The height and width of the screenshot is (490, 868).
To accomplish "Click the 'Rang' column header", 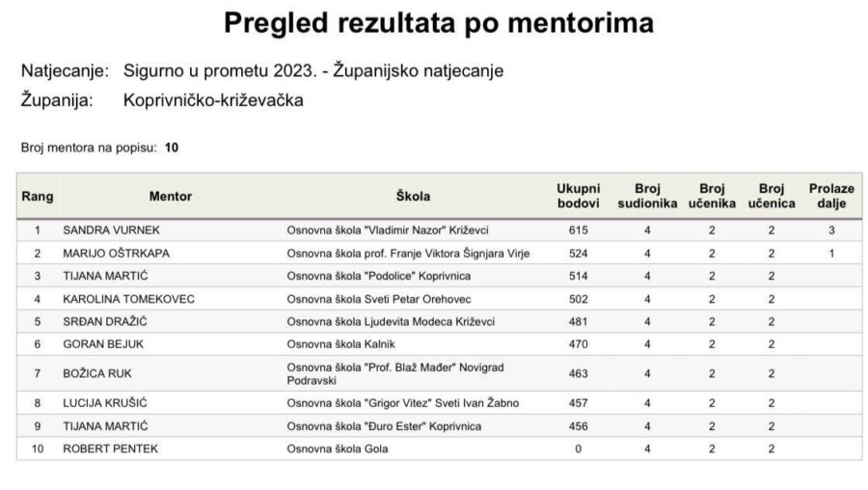I will click(x=37, y=197).
